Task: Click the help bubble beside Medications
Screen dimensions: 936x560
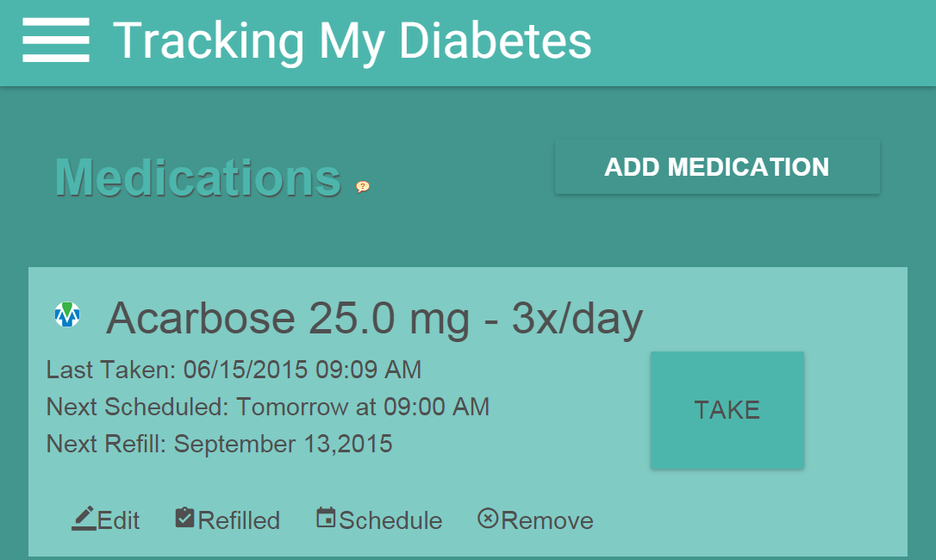Action: [x=363, y=186]
